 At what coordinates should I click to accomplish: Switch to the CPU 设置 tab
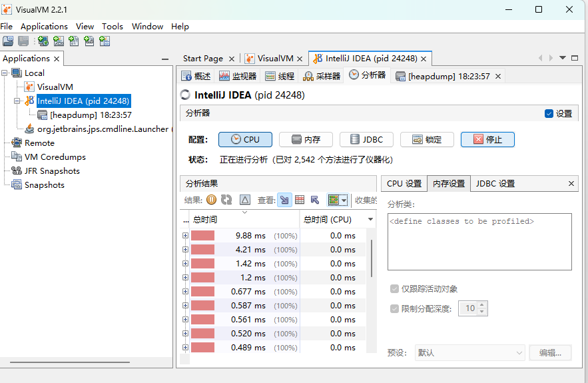pyautogui.click(x=404, y=184)
